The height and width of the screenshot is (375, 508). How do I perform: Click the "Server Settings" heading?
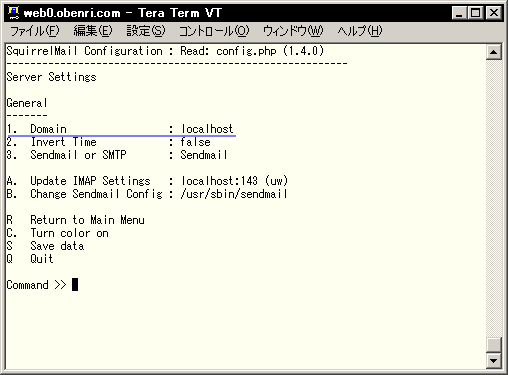pos(52,77)
